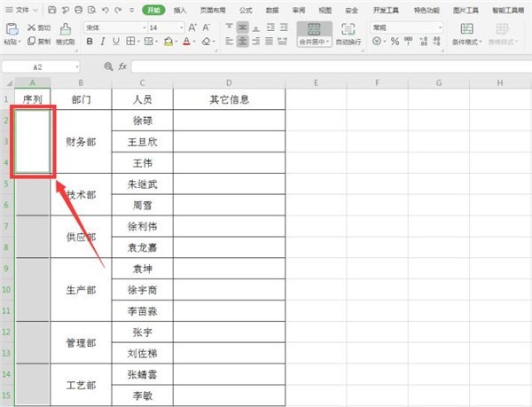Align text right horizontally
This screenshot has height=407, width=532.
pyautogui.click(x=256, y=42)
